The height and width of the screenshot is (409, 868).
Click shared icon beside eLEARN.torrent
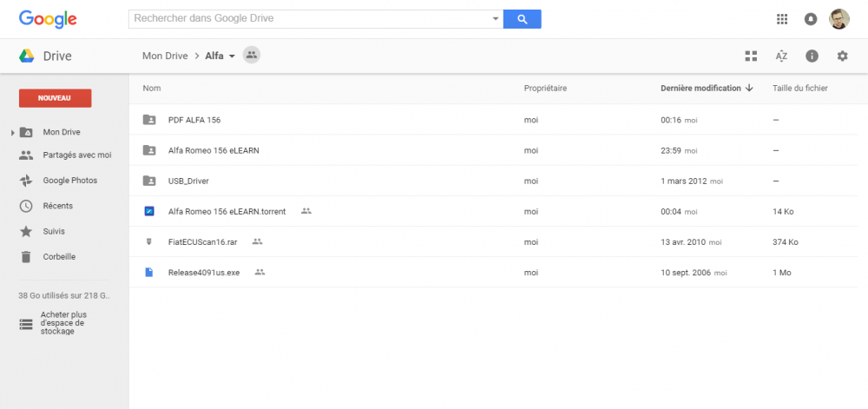306,211
